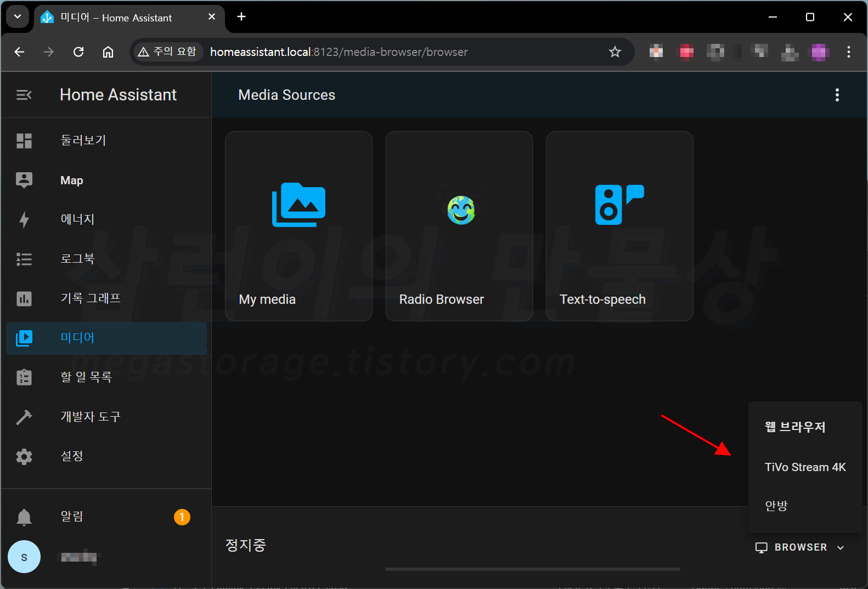
Task: Open the Radio Browser card label
Action: 442,299
